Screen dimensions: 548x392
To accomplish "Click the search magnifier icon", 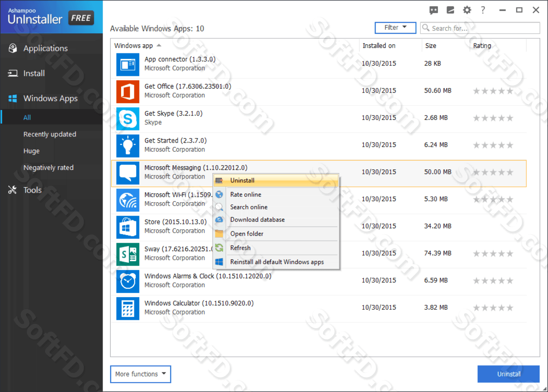I will (x=426, y=28).
